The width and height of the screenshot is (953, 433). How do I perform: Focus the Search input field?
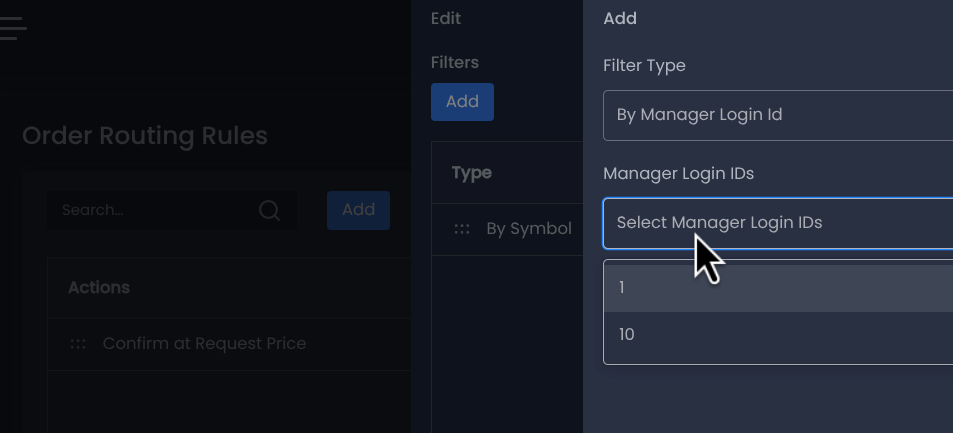point(172,210)
